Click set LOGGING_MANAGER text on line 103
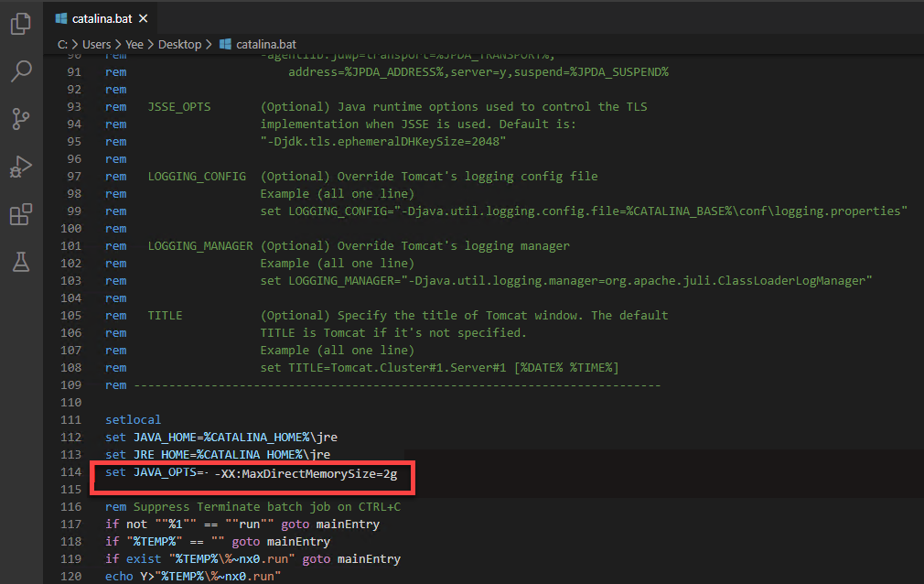Image resolution: width=924 pixels, height=584 pixels. click(x=565, y=281)
